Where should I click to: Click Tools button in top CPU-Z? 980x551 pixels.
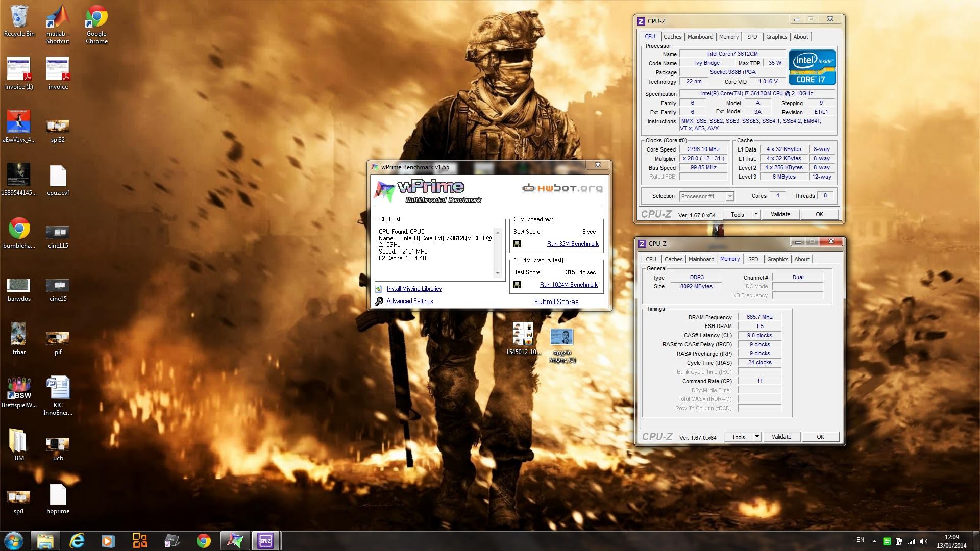737,214
